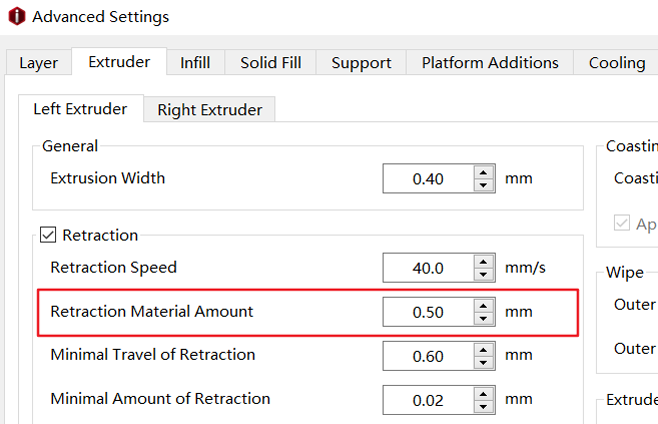Click the Retraction Speed value field
The width and height of the screenshot is (658, 424).
coord(428,268)
